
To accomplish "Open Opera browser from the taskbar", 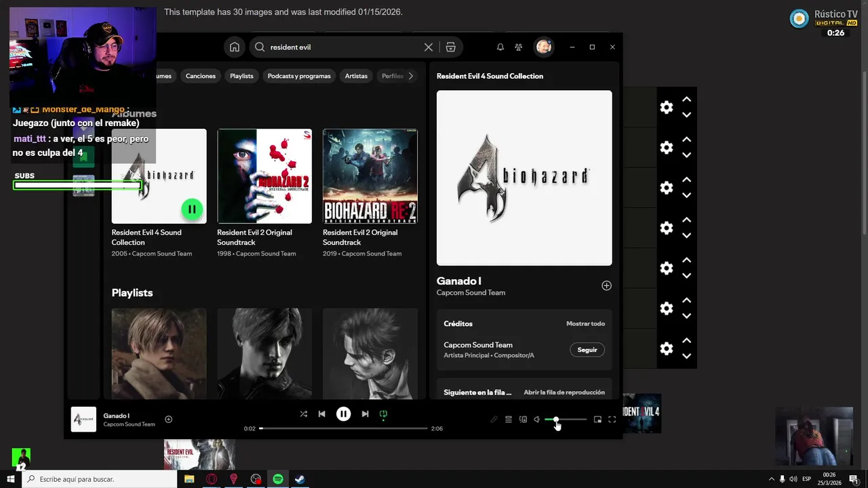I will 212,479.
